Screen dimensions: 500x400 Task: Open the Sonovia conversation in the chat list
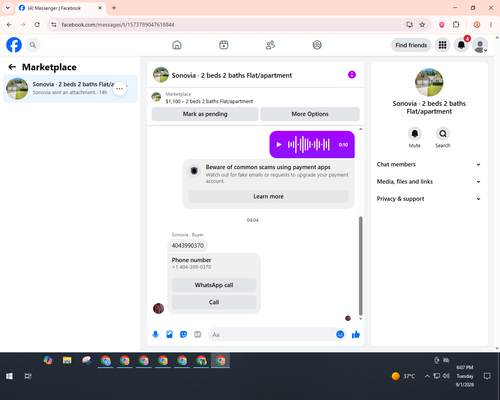click(x=70, y=88)
